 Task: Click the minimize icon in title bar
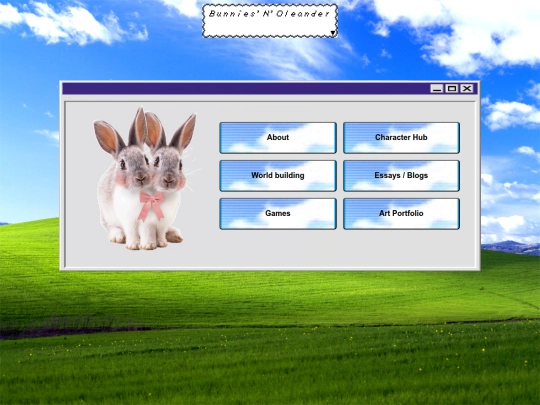pyautogui.click(x=437, y=89)
